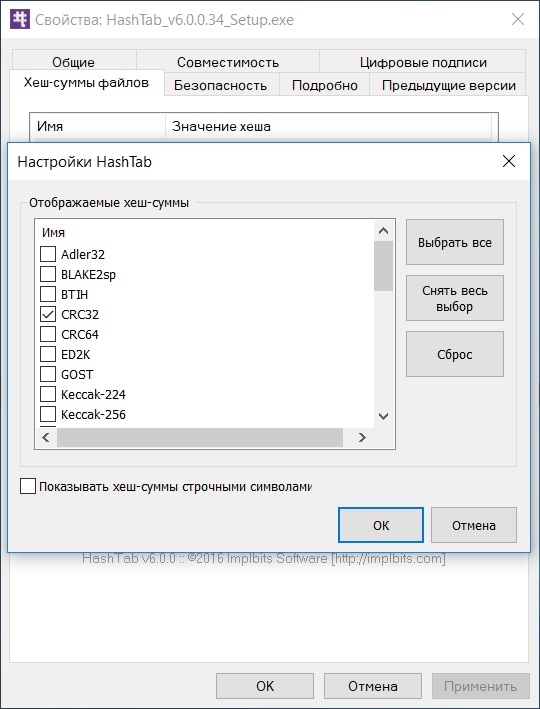Uncheck the CRC32 hash option
The width and height of the screenshot is (540, 709).
(48, 314)
